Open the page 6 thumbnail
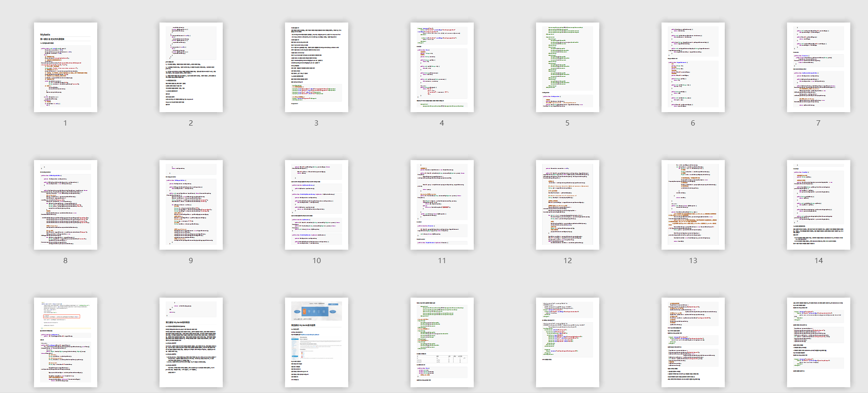Screen dimensions: 868x393 693,68
